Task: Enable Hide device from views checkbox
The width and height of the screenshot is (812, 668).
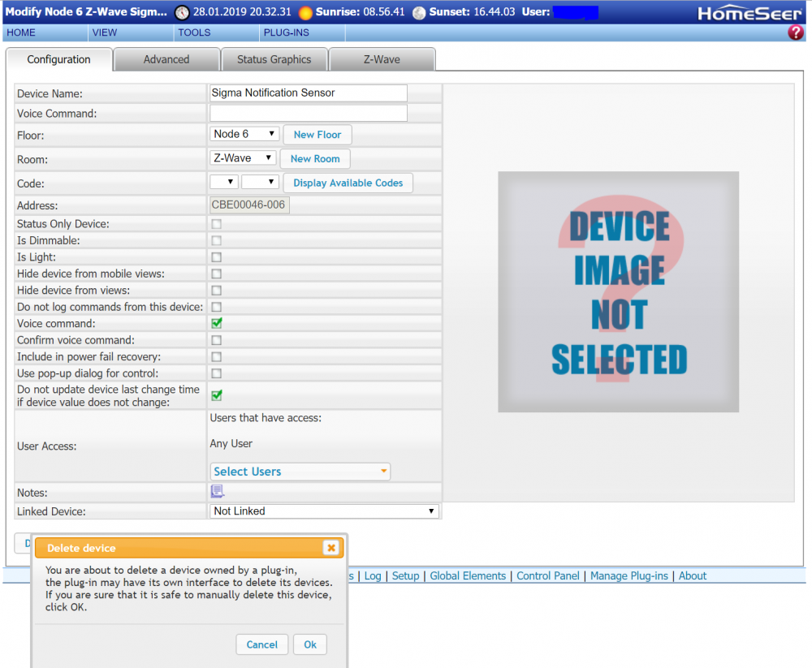Action: tap(217, 290)
